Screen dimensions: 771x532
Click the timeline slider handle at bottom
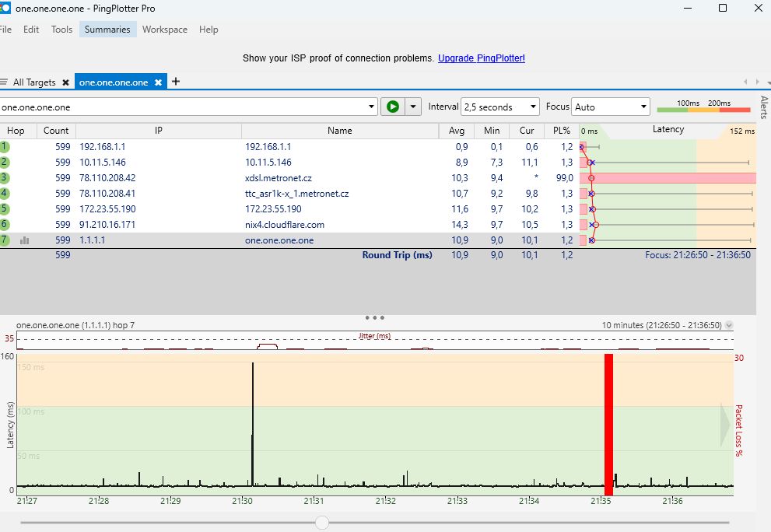322,523
